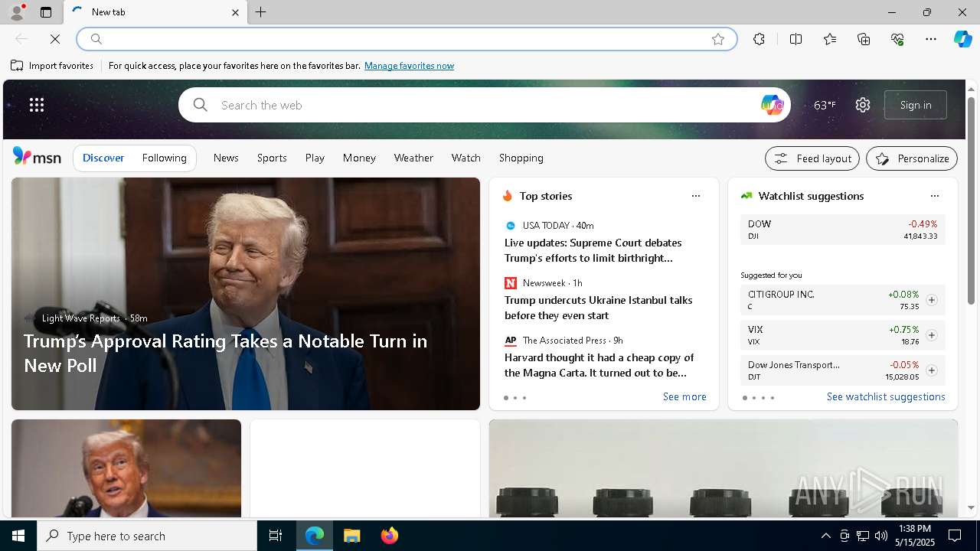980x551 pixels.
Task: Click the Sign in button
Action: (916, 105)
